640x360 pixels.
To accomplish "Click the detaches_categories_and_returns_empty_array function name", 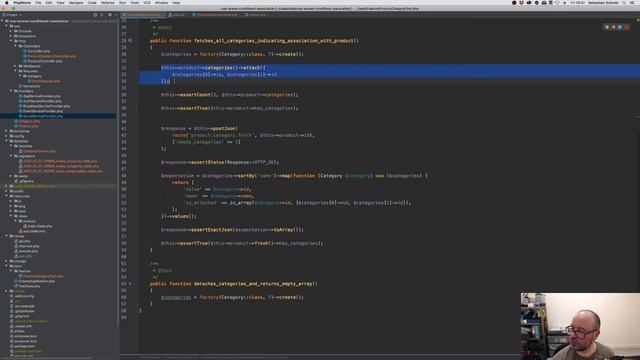I will pos(256,284).
